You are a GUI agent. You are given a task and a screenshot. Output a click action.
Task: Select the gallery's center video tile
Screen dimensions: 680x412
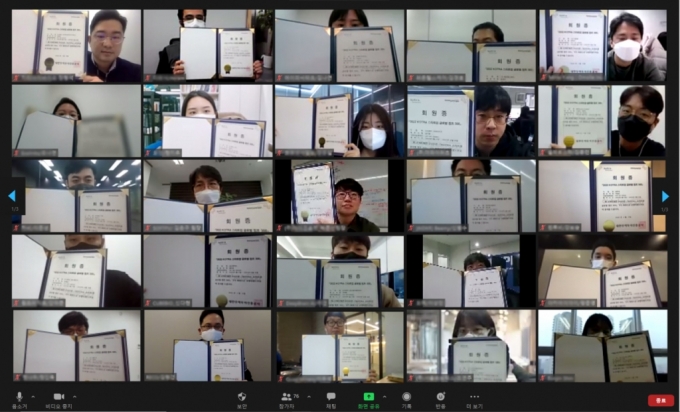click(340, 196)
